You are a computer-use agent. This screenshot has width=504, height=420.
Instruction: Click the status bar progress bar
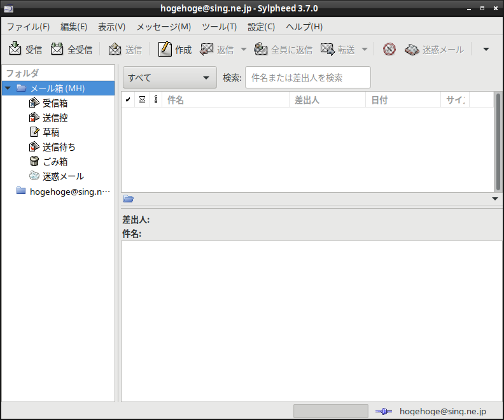coord(331,411)
